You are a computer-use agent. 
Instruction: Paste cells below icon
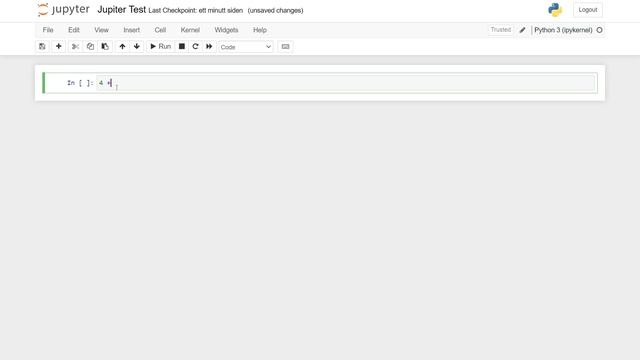(x=105, y=47)
